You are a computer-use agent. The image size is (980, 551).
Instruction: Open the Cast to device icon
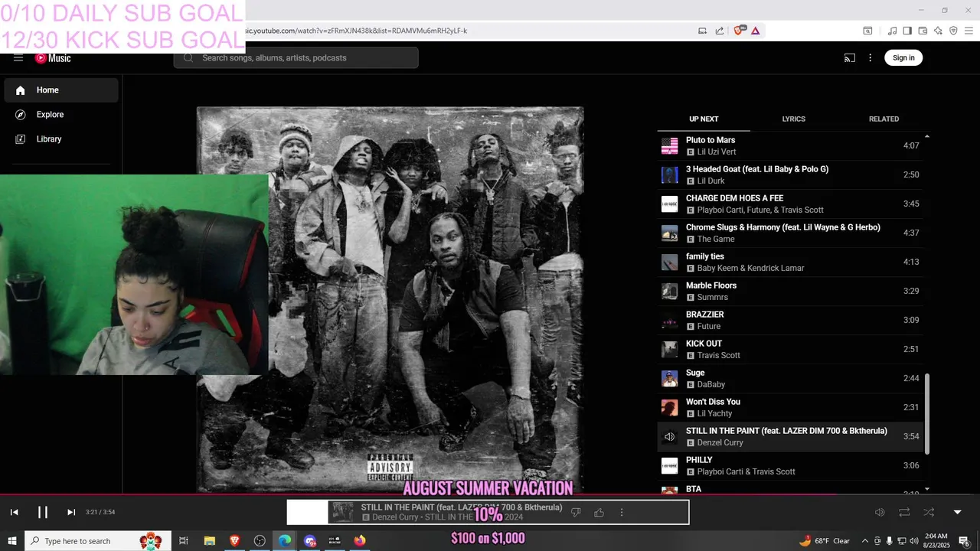(x=850, y=57)
